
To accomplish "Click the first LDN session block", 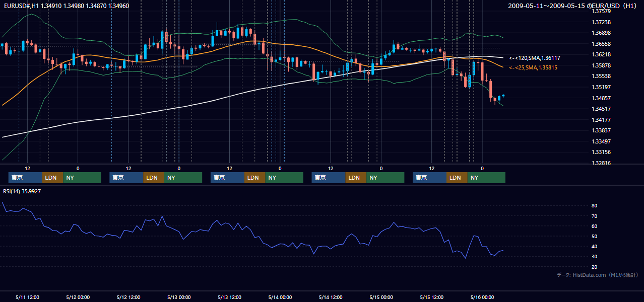I will click(52, 178).
